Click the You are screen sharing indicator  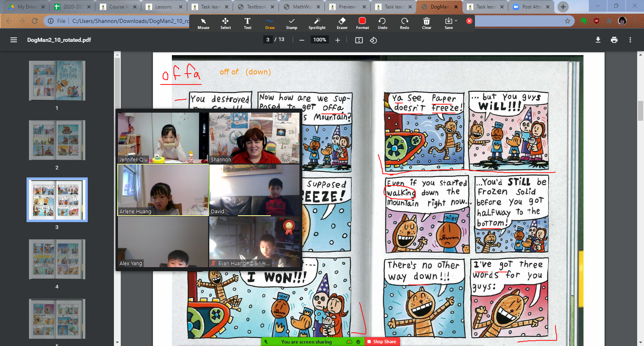pos(307,342)
